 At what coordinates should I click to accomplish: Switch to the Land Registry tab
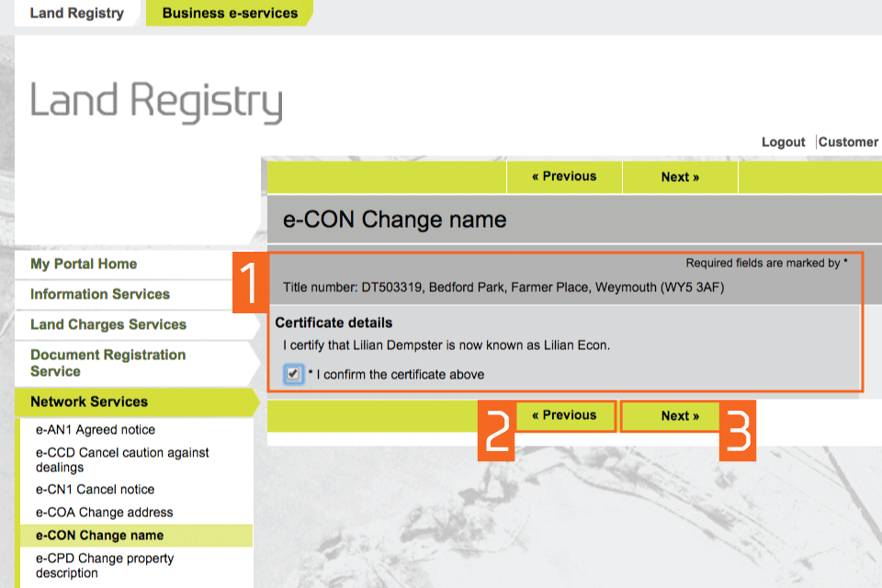[77, 13]
